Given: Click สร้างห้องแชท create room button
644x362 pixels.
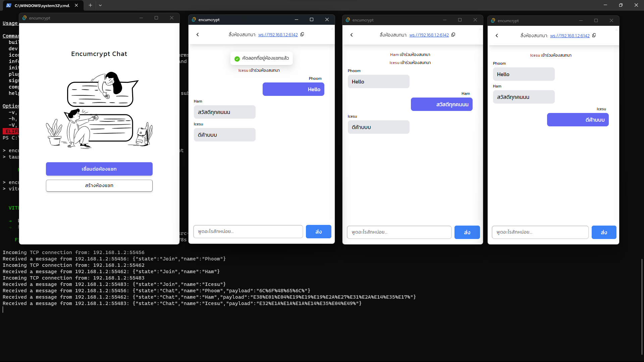Looking at the screenshot, I should click(x=99, y=186).
